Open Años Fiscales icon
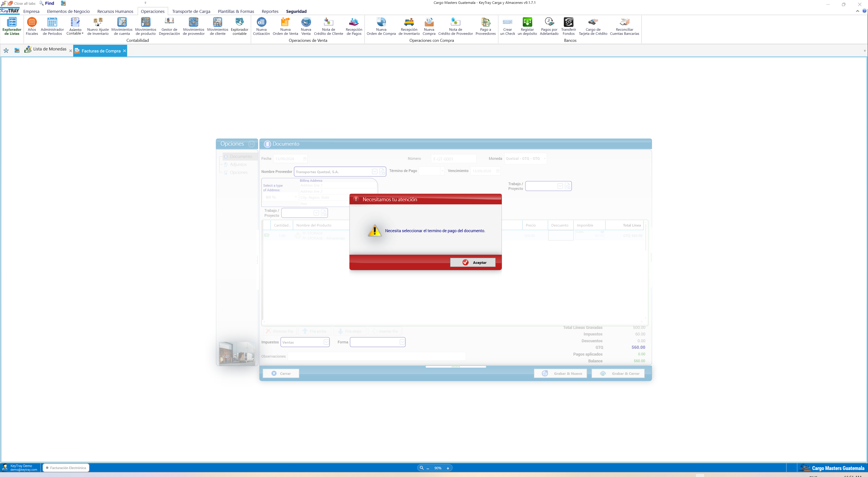 (x=32, y=26)
